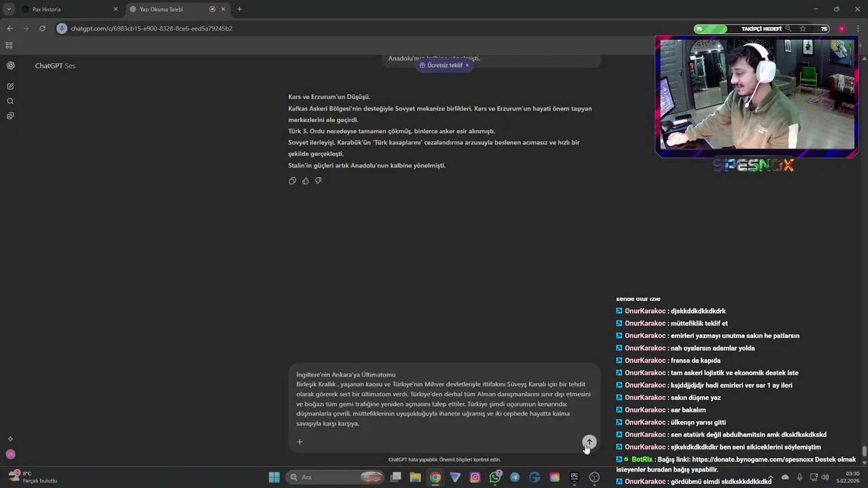Click the taskbar Ara search box
Screen dimensions: 868x488
pyautogui.click(x=336, y=477)
